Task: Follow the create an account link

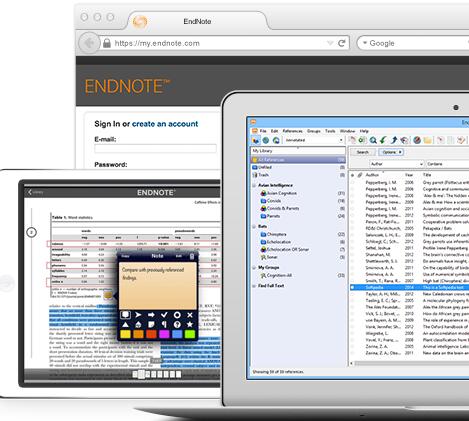Action: 165,124
